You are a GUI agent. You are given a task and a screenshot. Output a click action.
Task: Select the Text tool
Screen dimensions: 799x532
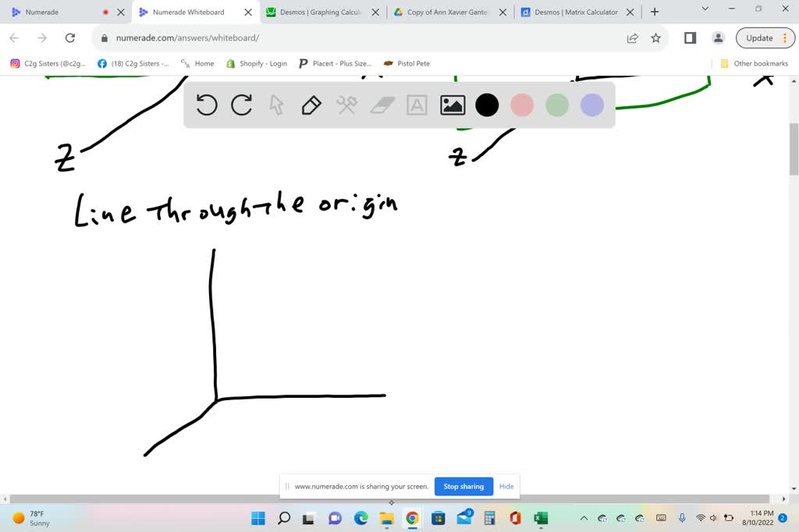coord(417,105)
